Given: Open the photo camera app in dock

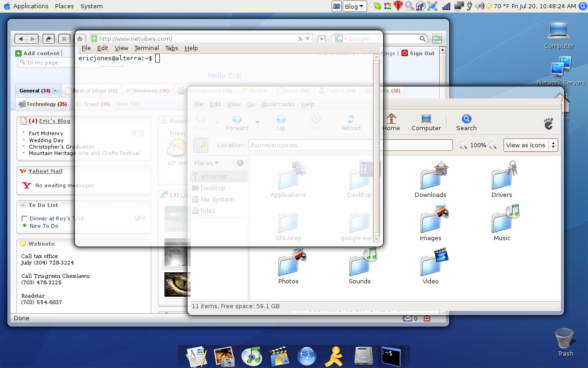Looking at the screenshot, I should point(224,356).
